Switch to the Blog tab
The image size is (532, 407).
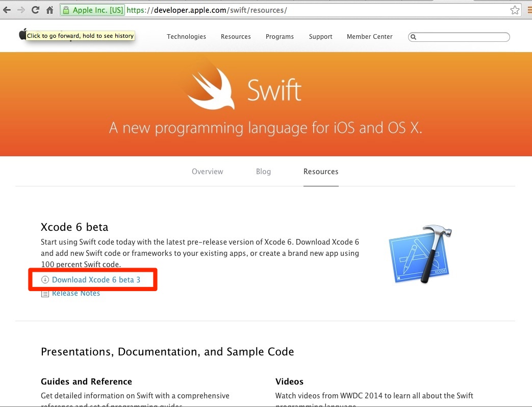(263, 172)
